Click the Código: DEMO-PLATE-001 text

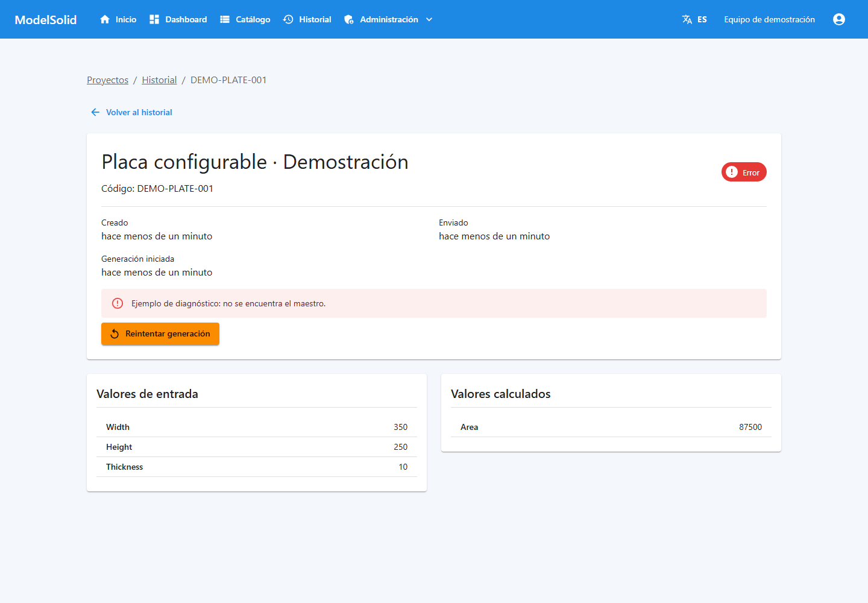(157, 189)
